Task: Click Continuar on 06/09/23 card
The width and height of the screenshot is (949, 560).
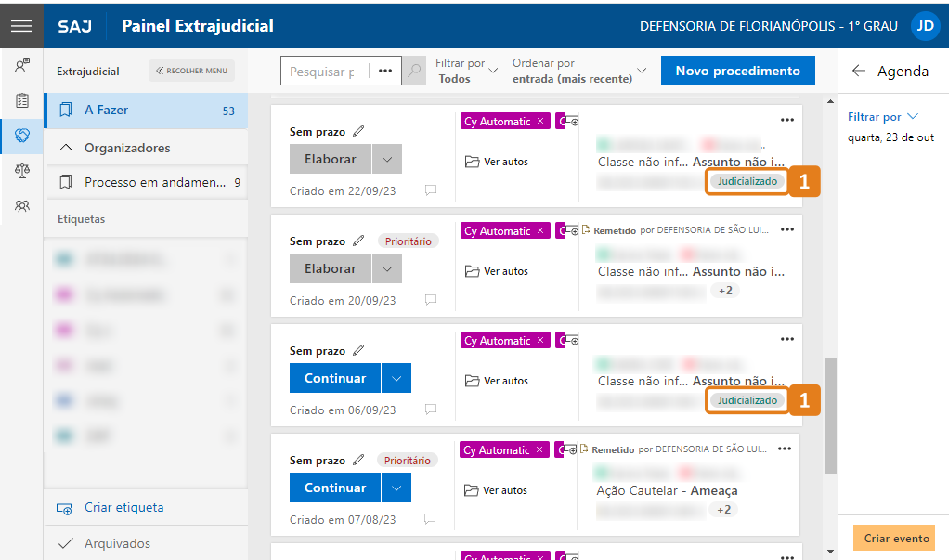Action: tap(334, 378)
